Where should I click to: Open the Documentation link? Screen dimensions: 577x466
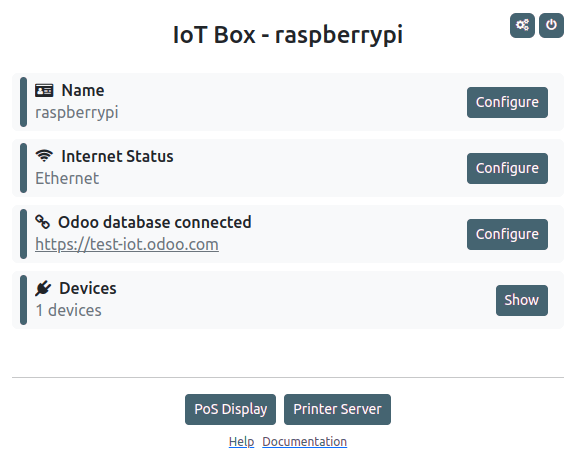pyautogui.click(x=305, y=441)
